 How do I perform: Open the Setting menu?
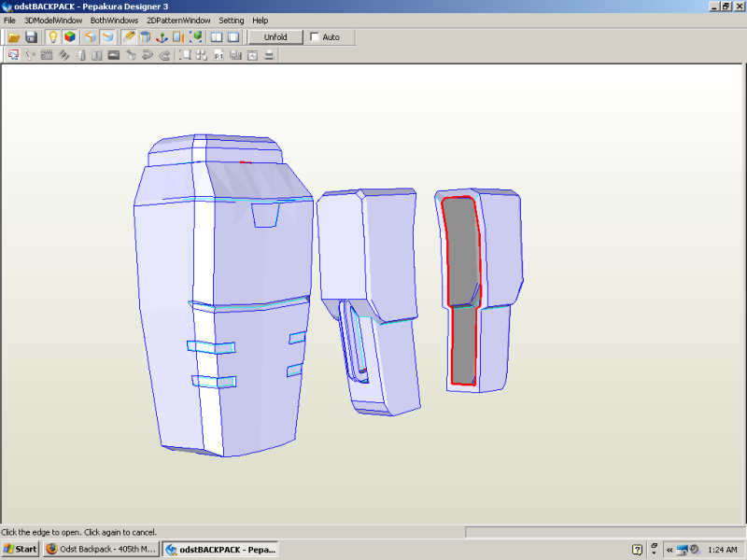coord(232,20)
